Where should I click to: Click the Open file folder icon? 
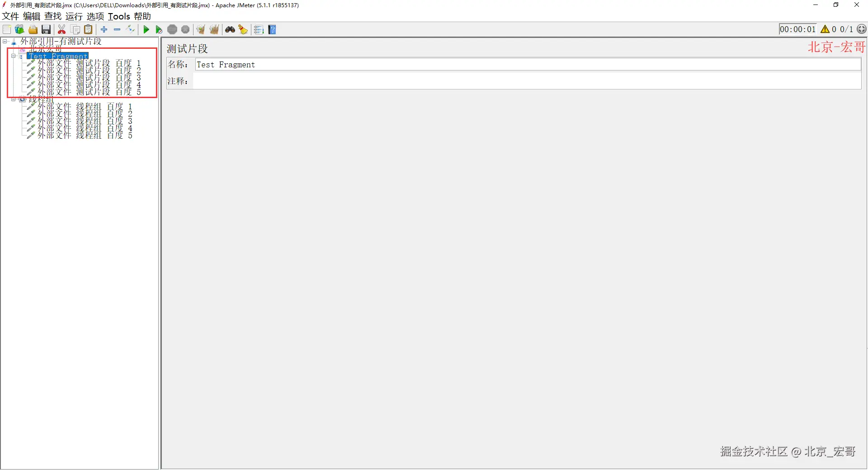point(33,30)
